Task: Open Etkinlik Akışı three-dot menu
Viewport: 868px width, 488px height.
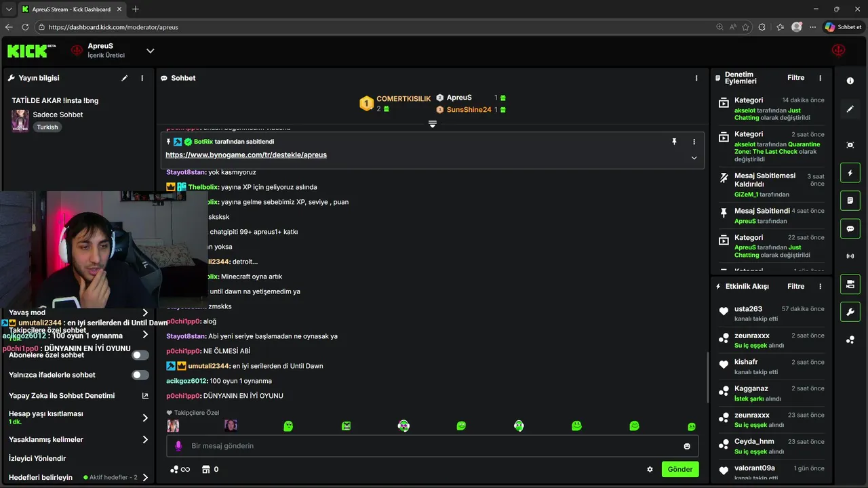Action: 821,286
